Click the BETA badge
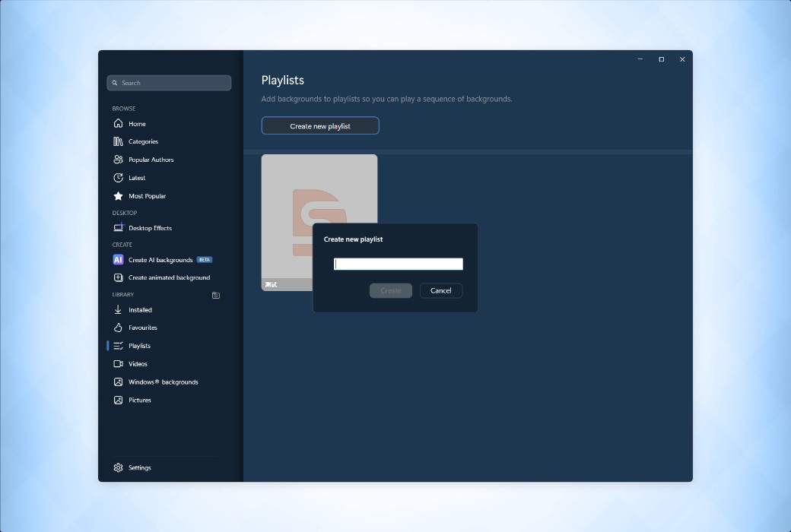Viewport: 791px width, 532px height. click(x=205, y=260)
